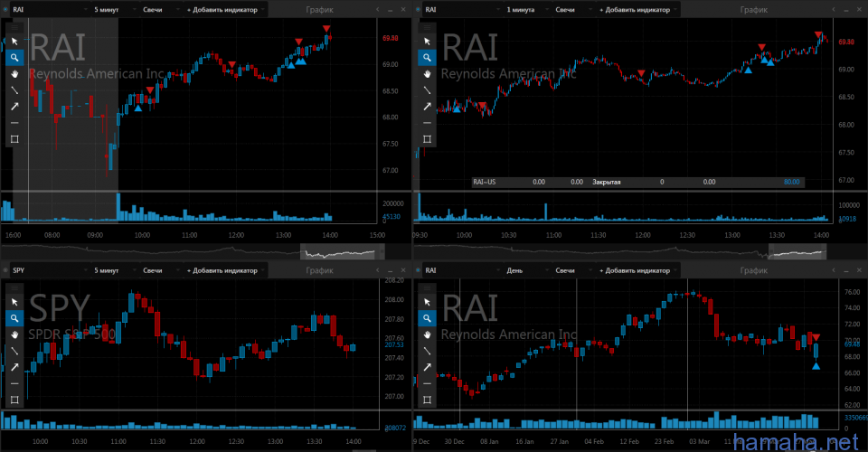Select the horizontal line tool in SPY chart
This screenshot has width=868, height=452.
click(x=14, y=382)
